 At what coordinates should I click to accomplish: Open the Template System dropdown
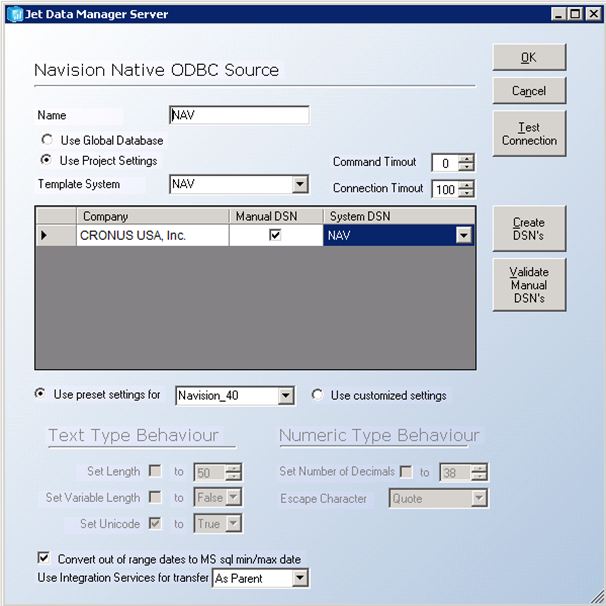coord(300,184)
